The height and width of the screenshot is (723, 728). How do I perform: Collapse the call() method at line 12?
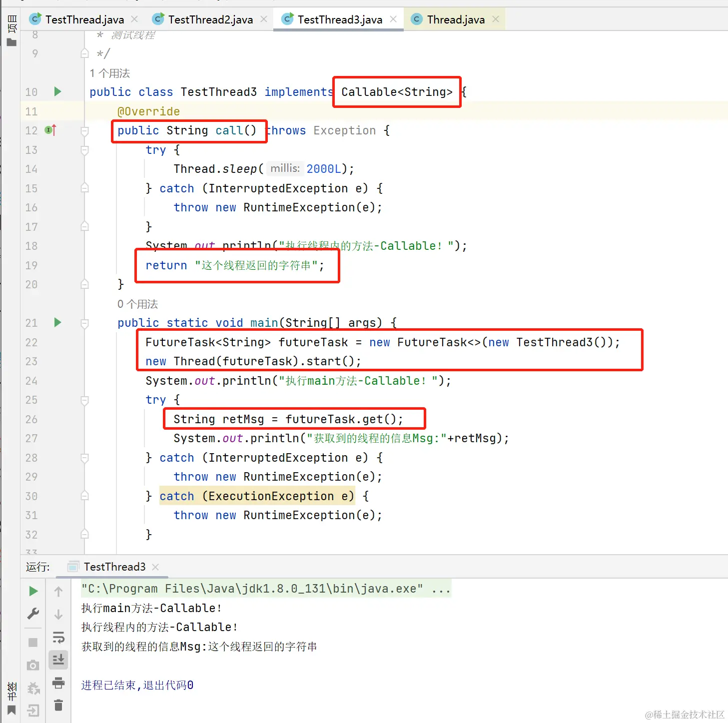click(85, 131)
